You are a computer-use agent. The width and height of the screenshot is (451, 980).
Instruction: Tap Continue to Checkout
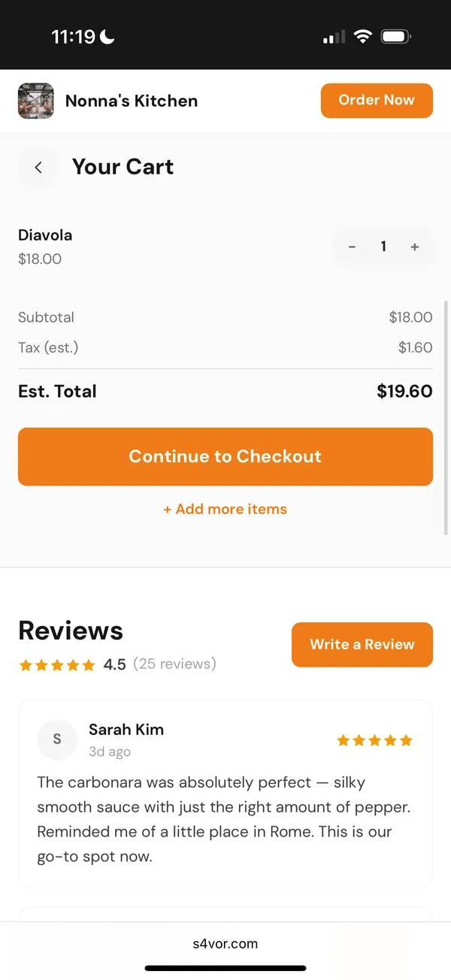click(225, 456)
